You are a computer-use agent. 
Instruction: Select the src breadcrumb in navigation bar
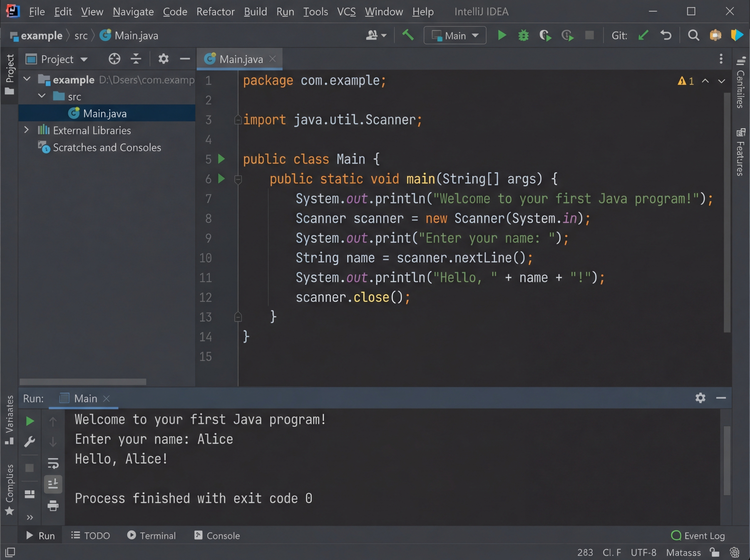(x=81, y=35)
